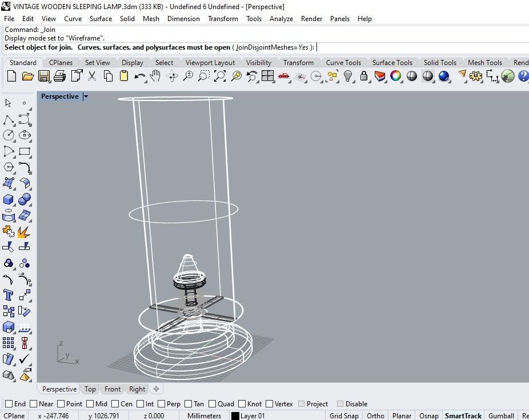Open the Millimeters units selector
529x420 pixels.
[204, 416]
